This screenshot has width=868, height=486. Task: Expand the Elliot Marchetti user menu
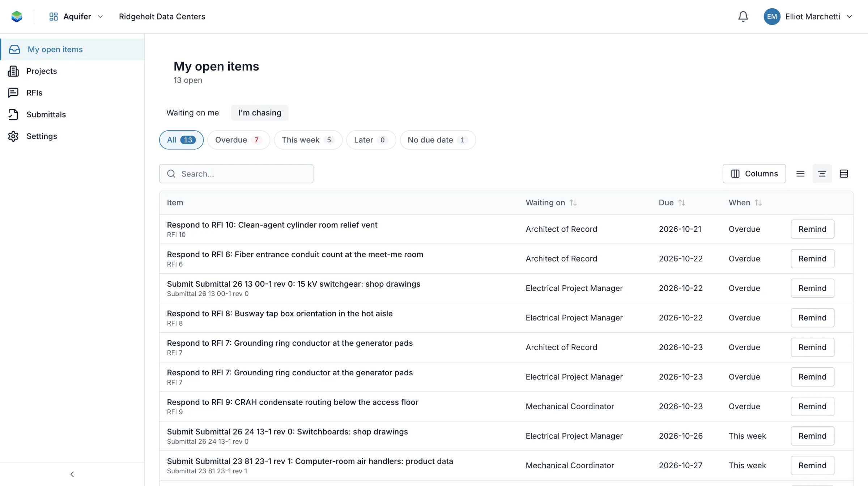(x=808, y=17)
